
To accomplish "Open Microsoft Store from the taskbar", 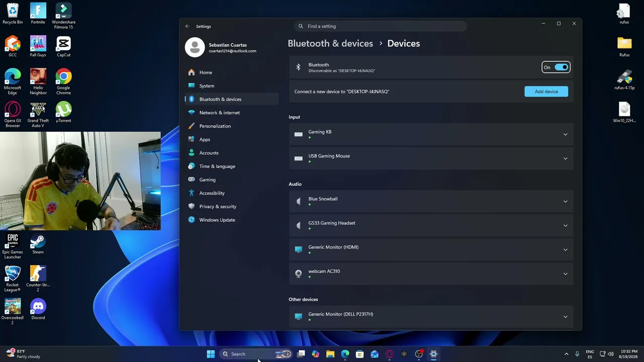I will point(360,354).
